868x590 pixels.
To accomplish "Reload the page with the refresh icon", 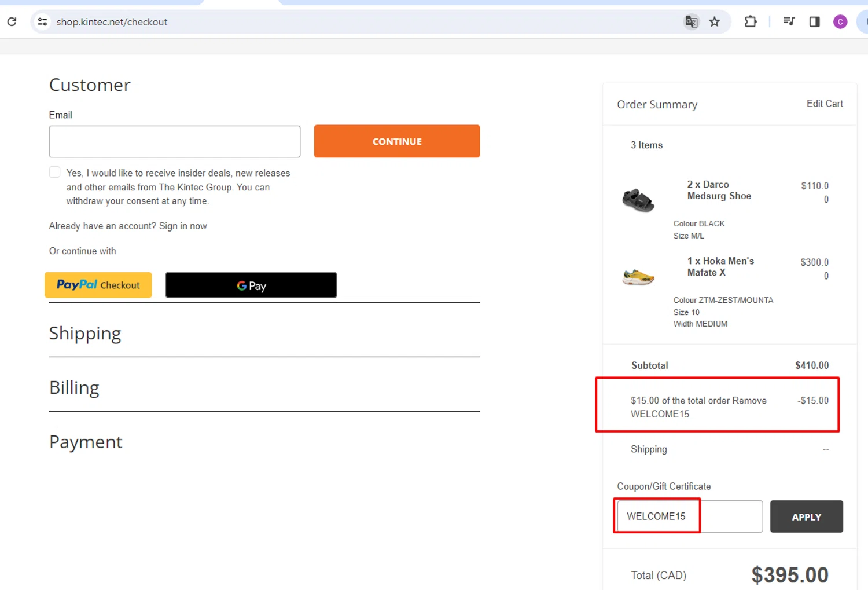I will pos(12,22).
